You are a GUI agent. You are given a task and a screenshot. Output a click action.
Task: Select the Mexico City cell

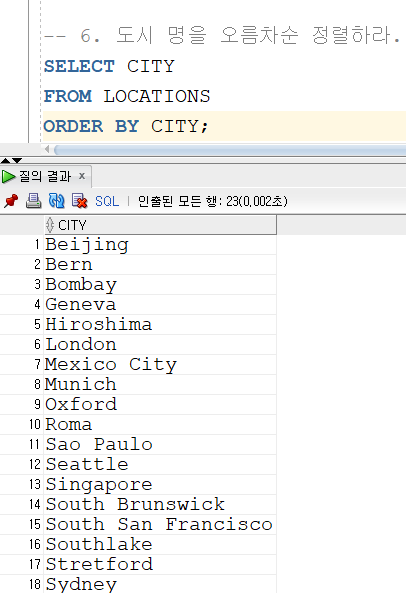click(x=160, y=365)
